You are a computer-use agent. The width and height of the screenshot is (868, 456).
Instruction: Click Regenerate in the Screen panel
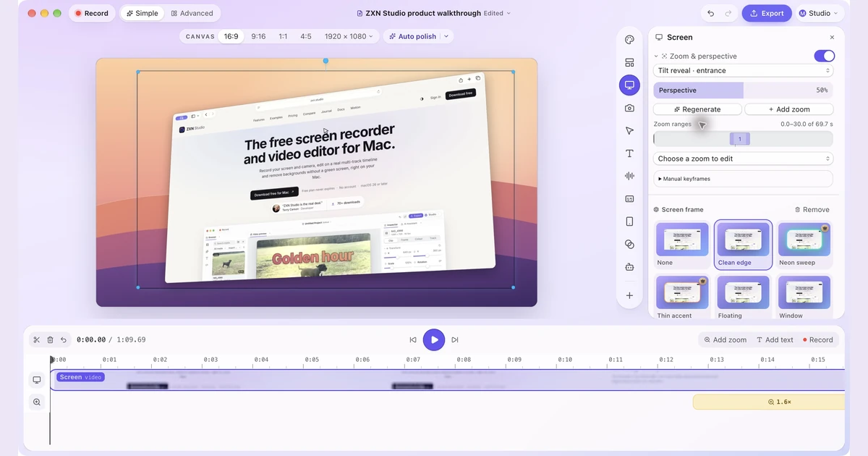(x=697, y=109)
